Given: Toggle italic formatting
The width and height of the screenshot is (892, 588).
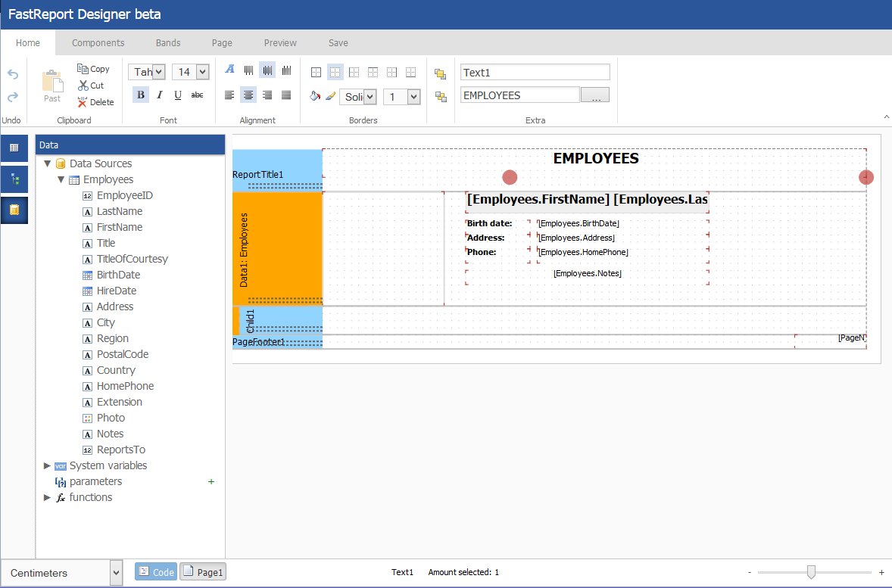Looking at the screenshot, I should click(160, 95).
